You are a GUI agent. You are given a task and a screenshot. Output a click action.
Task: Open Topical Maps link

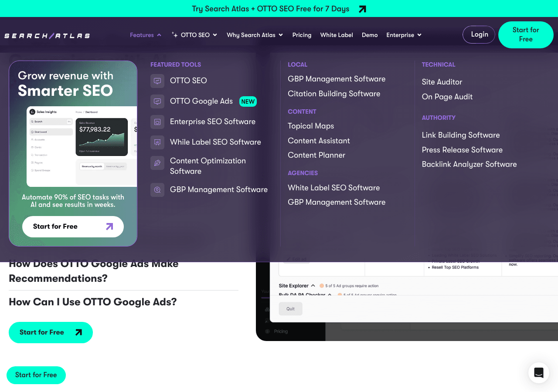pyautogui.click(x=311, y=126)
